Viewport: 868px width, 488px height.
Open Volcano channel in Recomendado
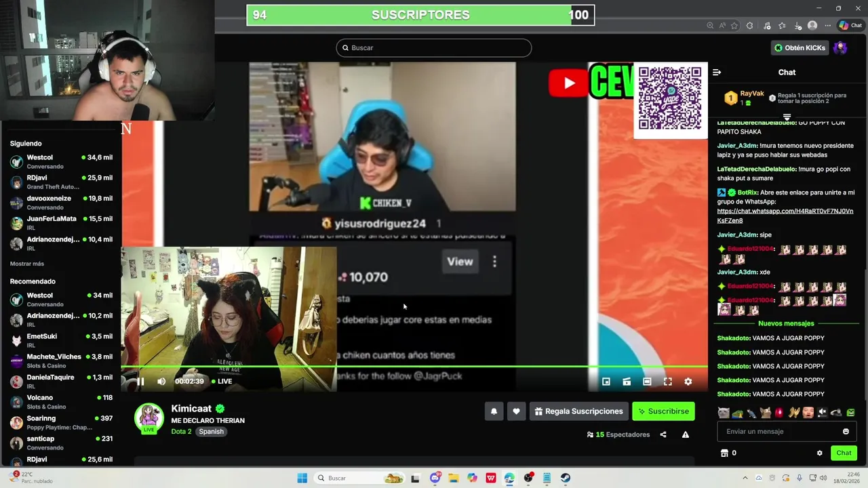click(61, 402)
